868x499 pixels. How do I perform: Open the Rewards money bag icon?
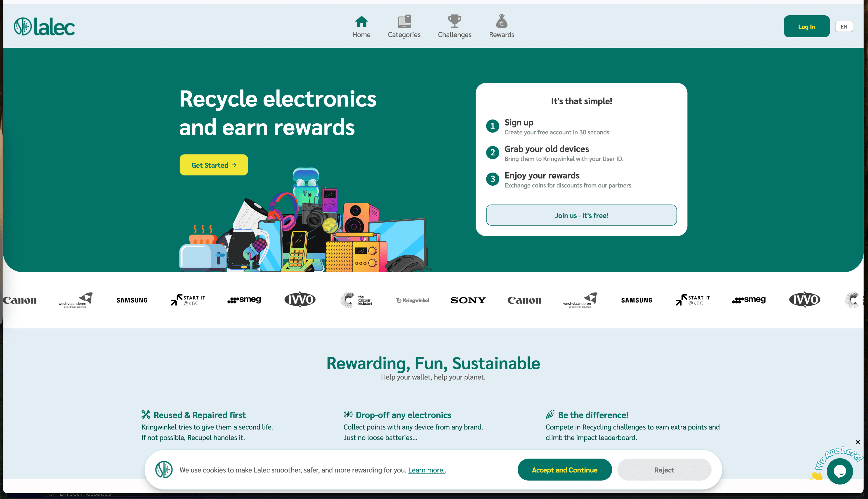click(x=501, y=21)
